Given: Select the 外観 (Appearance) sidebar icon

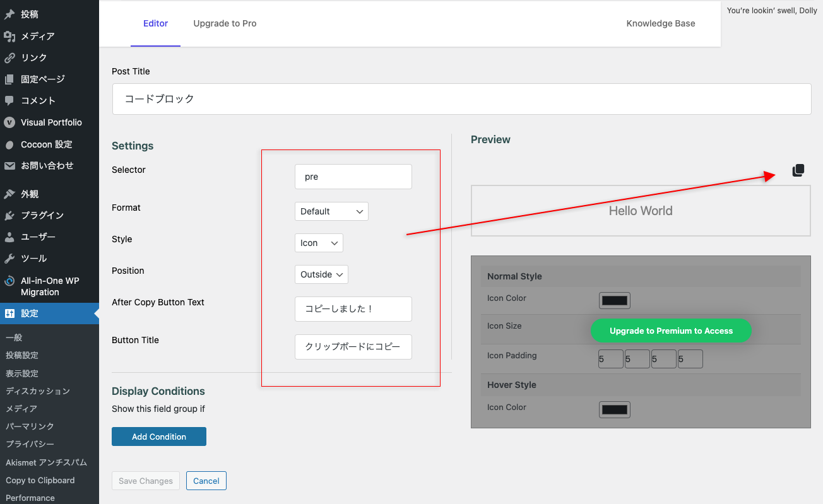Looking at the screenshot, I should [x=30, y=193].
